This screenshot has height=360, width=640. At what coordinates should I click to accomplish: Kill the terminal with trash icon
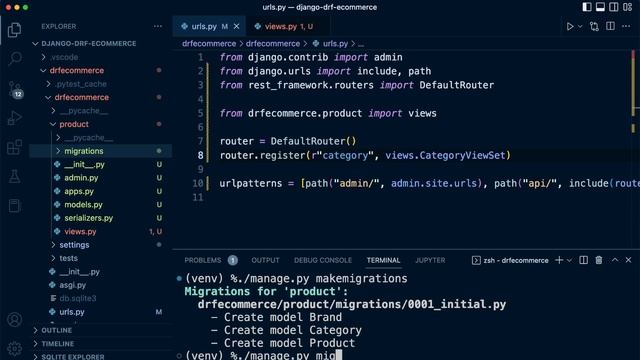pos(599,260)
